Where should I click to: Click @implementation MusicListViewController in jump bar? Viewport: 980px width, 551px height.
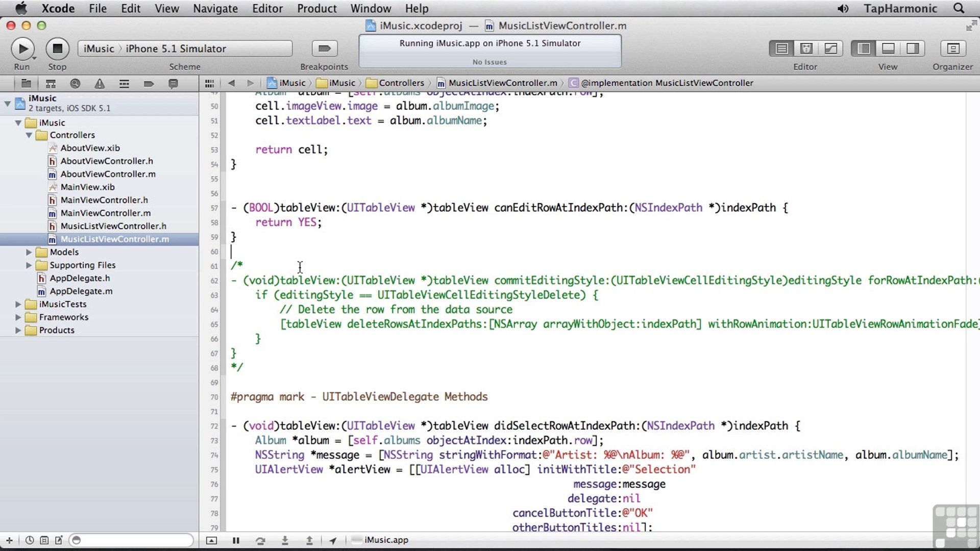pyautogui.click(x=661, y=83)
